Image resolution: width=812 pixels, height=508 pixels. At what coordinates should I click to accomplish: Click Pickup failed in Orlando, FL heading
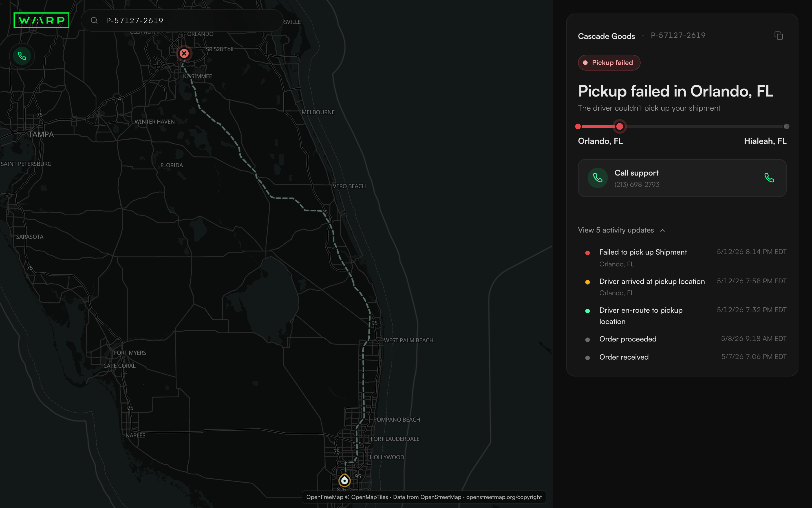coord(676,91)
